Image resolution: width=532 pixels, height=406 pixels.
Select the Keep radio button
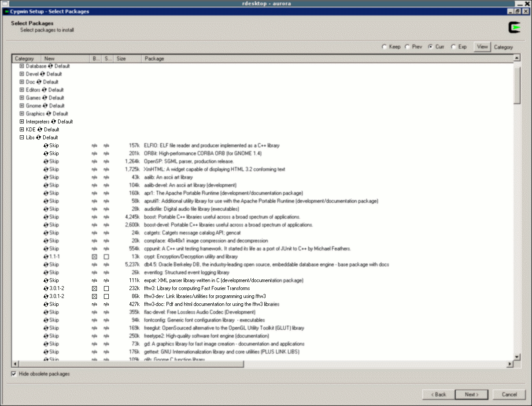(x=384, y=47)
